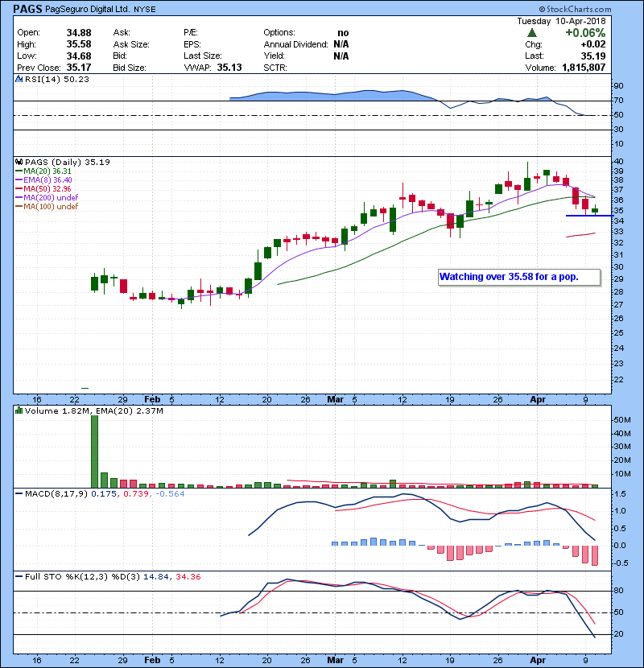The image size is (644, 668).
Task: Click the Chg value +0.02
Action: click(x=592, y=44)
